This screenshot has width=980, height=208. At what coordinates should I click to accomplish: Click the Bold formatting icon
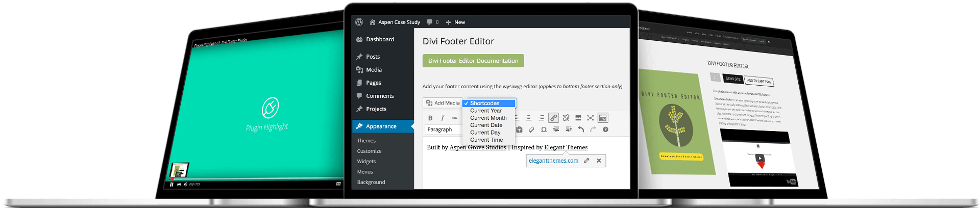(x=430, y=118)
